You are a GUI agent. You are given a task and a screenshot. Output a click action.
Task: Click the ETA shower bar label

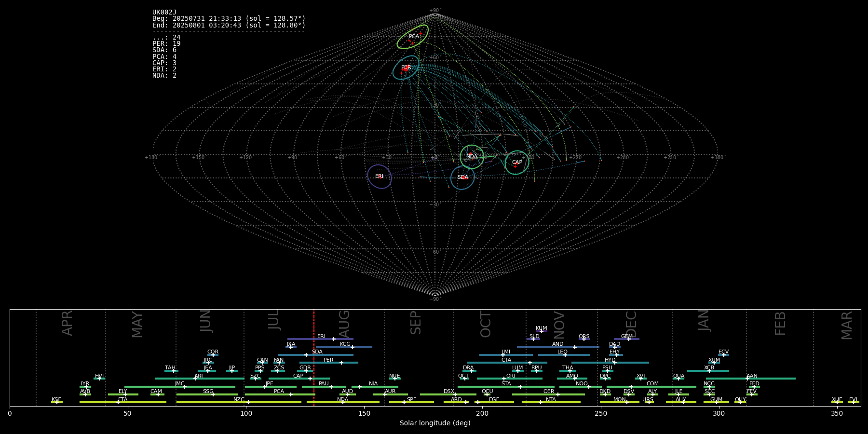tap(123, 400)
